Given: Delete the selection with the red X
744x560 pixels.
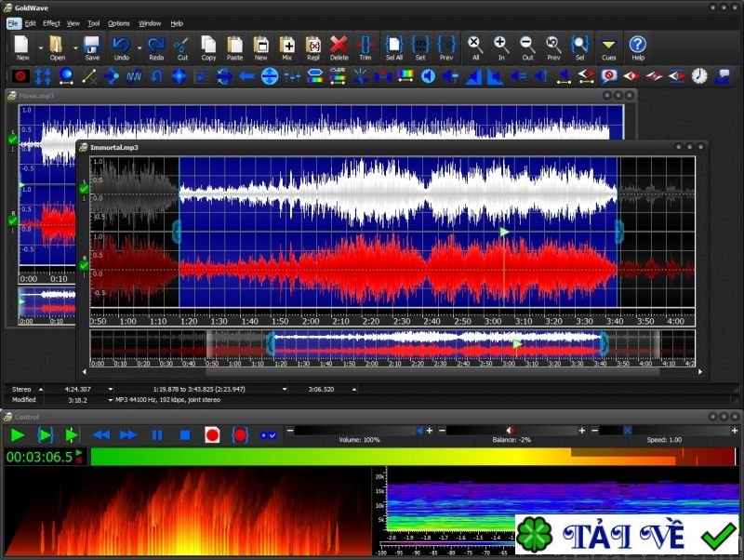Looking at the screenshot, I should click(339, 47).
